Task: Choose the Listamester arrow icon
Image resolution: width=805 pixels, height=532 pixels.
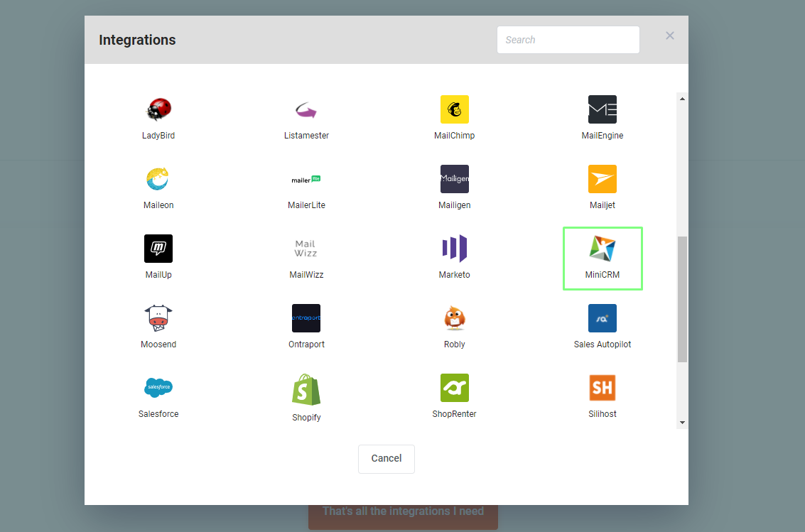Action: [306, 109]
